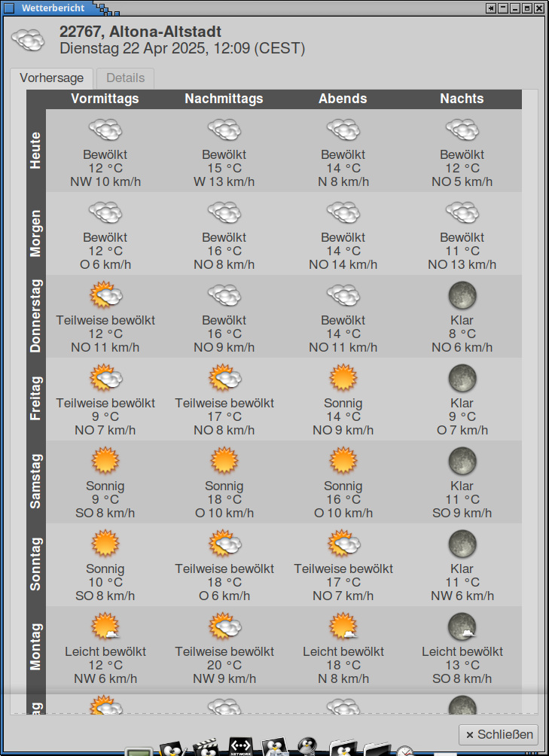This screenshot has height=756, width=549.
Task: Click Sonntag evening partly cloudy icon
Action: pos(343,544)
